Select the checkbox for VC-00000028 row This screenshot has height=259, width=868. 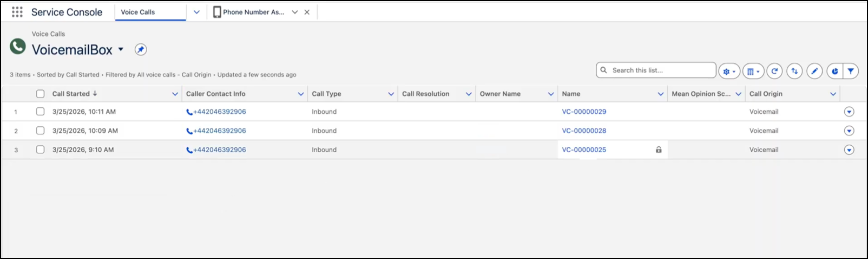(x=40, y=131)
